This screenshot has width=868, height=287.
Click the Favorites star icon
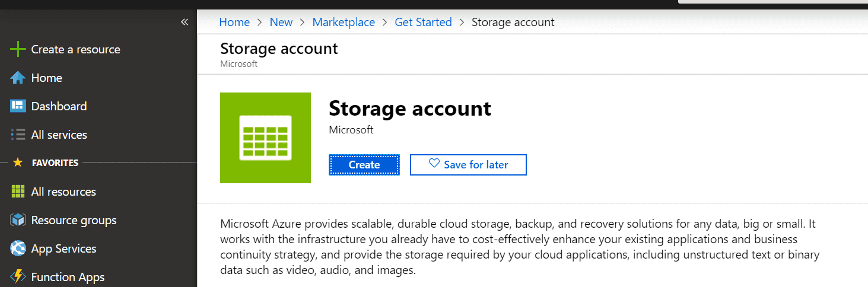coord(18,162)
